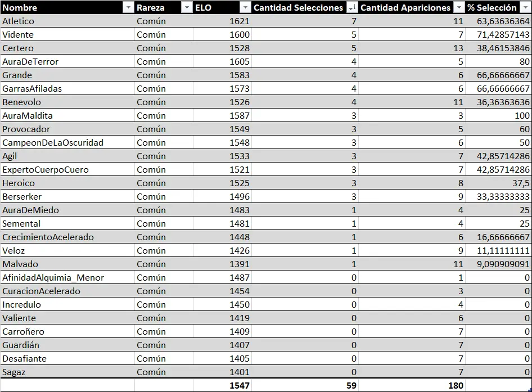Select the AfinidadAlquimia_Menor cell

point(67,278)
